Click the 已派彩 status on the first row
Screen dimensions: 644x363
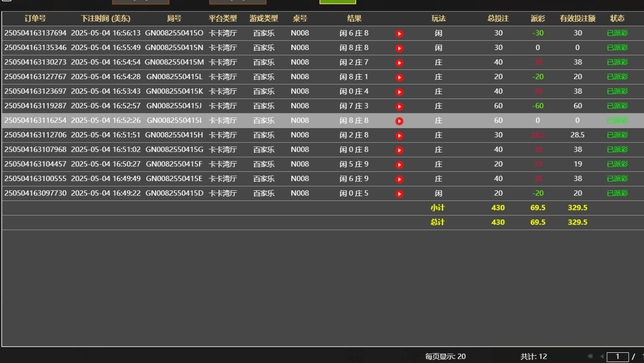[617, 33]
